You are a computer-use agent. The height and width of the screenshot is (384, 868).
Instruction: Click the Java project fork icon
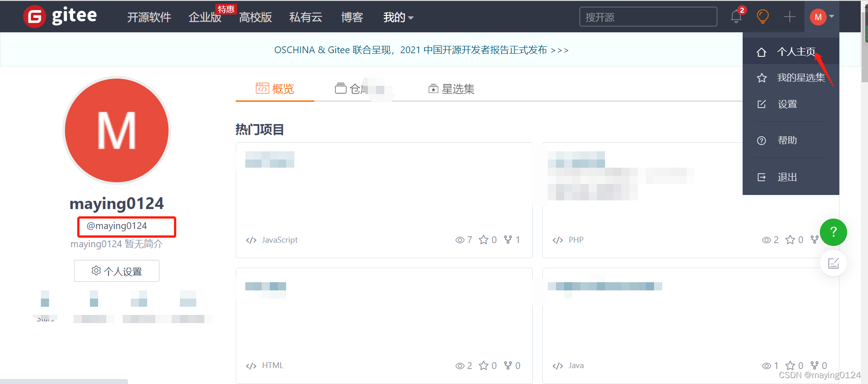click(x=814, y=365)
